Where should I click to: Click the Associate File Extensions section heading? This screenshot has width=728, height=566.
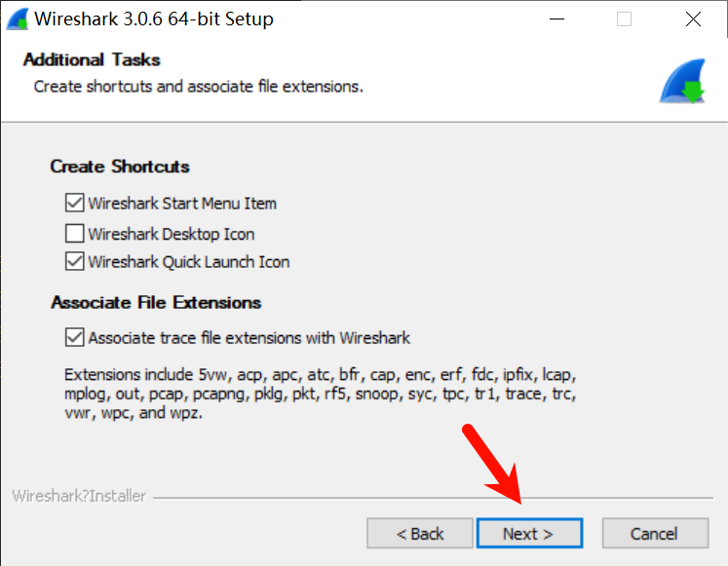pyautogui.click(x=156, y=303)
